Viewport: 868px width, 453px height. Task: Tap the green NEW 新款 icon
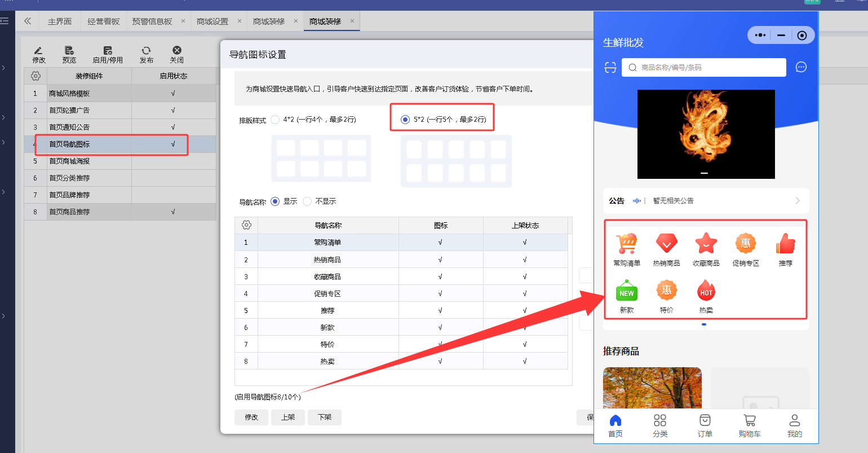[x=627, y=291]
